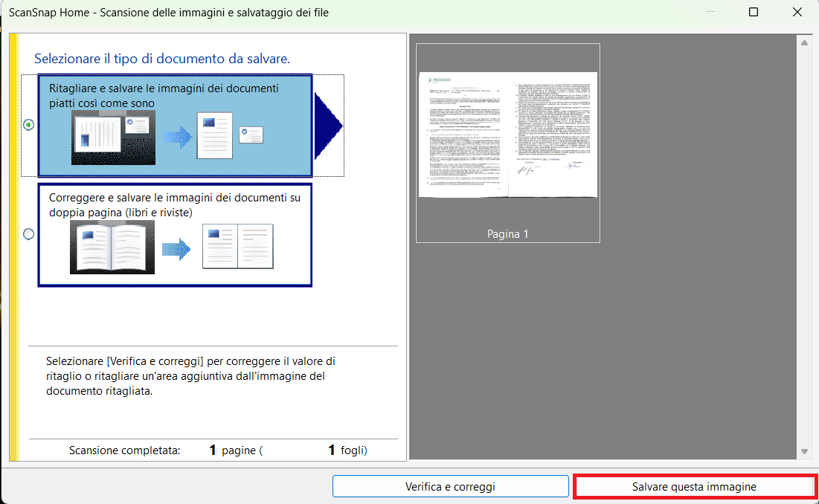Click the corrected two-page spread icon
Image resolution: width=819 pixels, height=504 pixels.
(x=237, y=247)
